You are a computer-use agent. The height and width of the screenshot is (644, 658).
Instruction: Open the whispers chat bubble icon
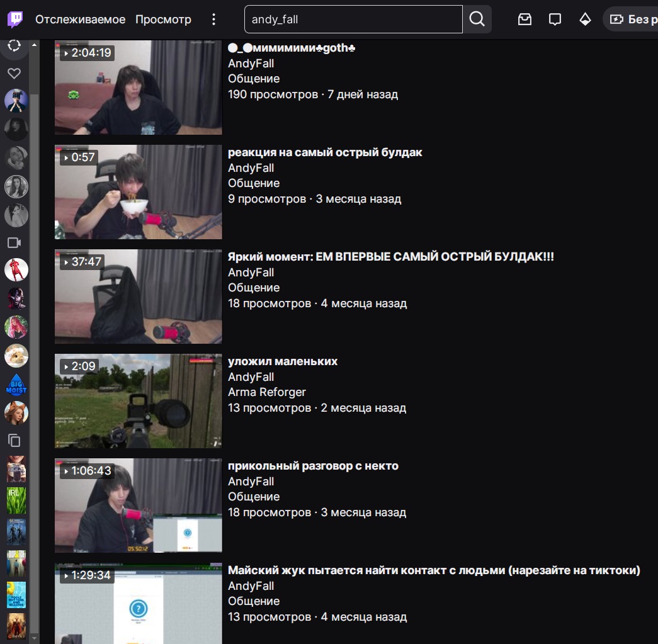point(555,20)
